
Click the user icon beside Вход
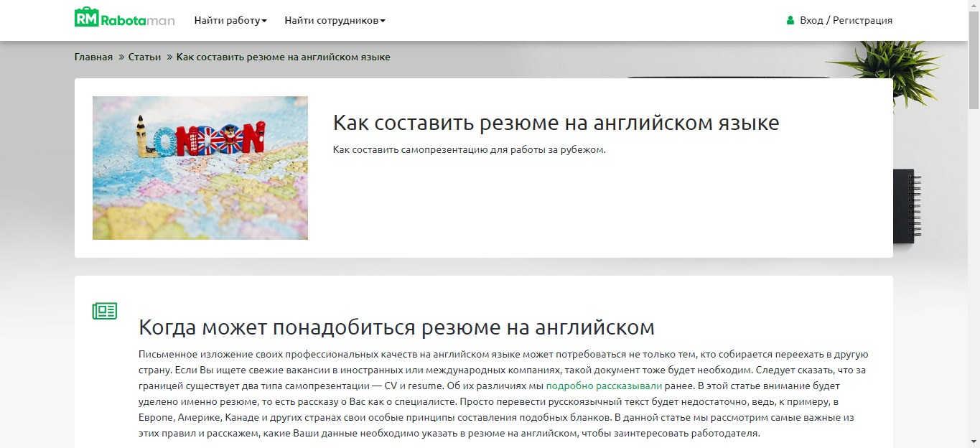790,20
